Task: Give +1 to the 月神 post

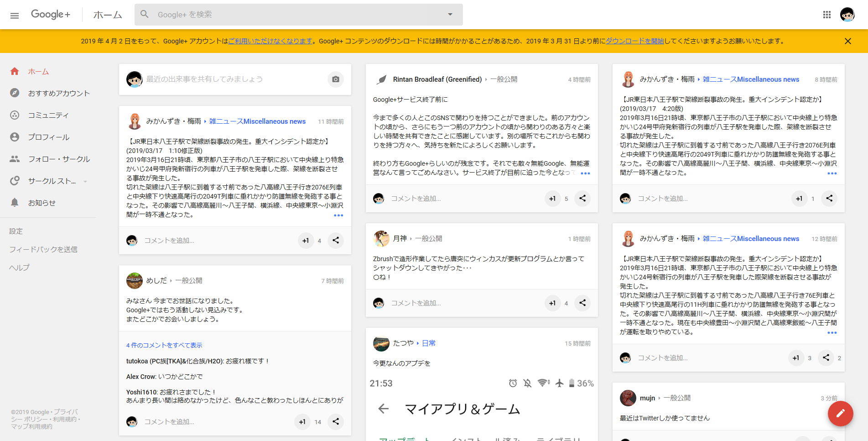Action: 552,303
